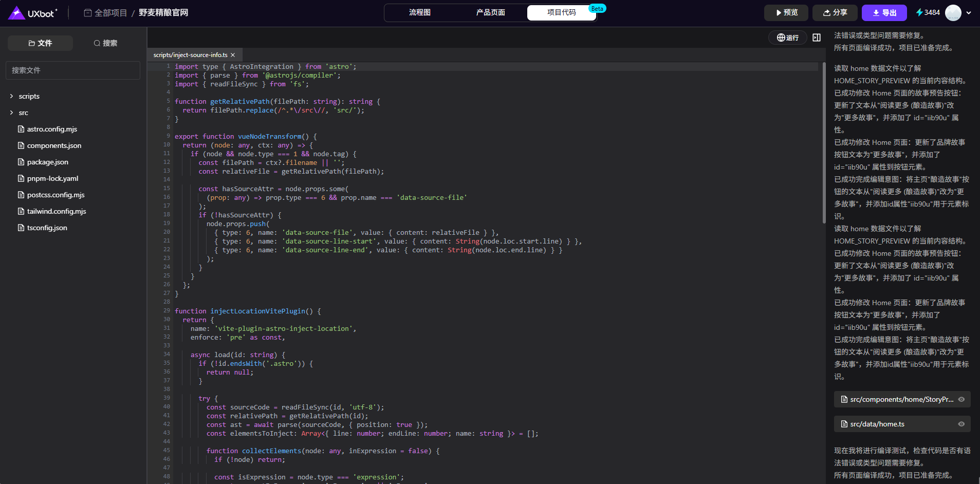
Task: Toggle the split panel layout icon
Action: (x=817, y=38)
